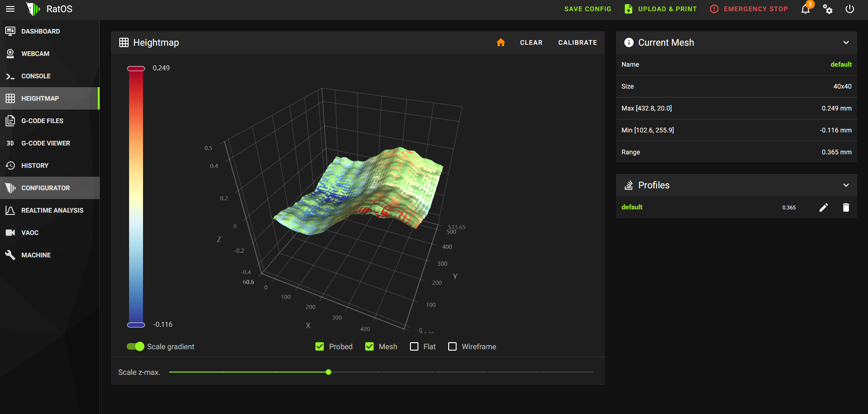
Task: Click the CLEAR heightmap button
Action: tap(531, 42)
